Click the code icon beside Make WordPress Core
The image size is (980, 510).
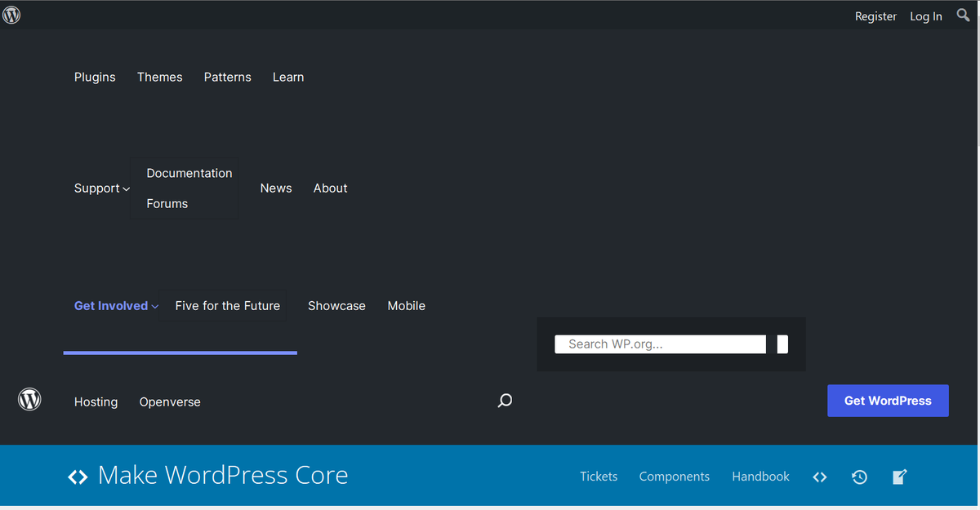click(x=78, y=477)
